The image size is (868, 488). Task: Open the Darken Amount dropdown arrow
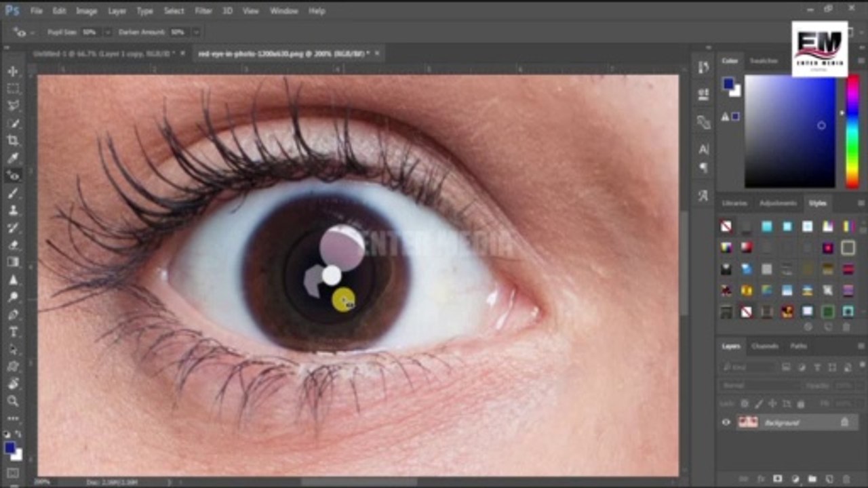pos(196,32)
